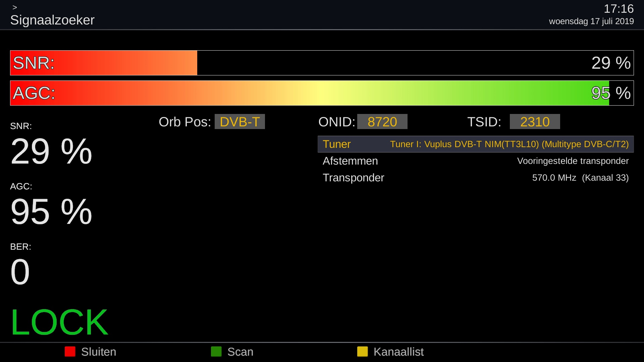Change the Vooringestelde transponder value
Viewport: 644px width, 362px height.
point(573,161)
